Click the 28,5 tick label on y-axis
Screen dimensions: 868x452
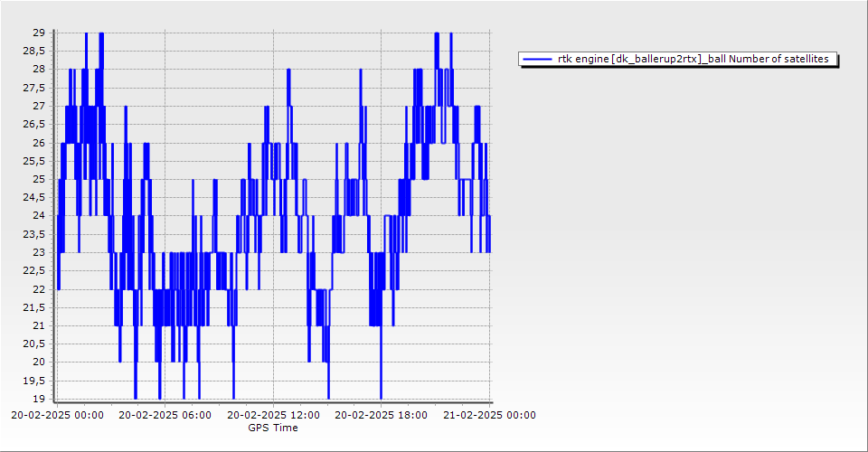point(33,51)
